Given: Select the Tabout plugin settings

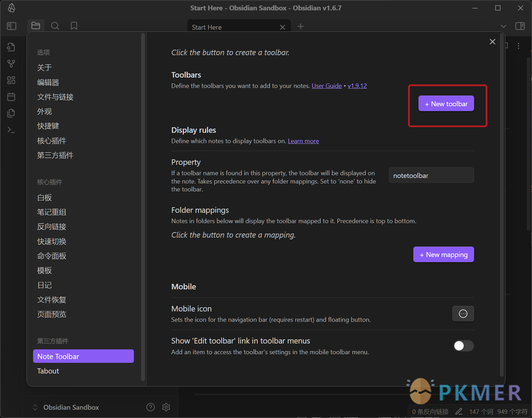Looking at the screenshot, I should pos(48,371).
